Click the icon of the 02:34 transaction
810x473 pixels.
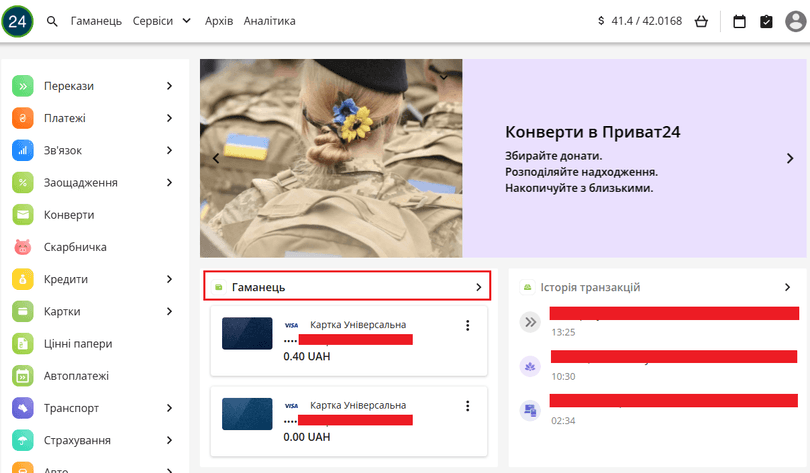click(x=530, y=411)
